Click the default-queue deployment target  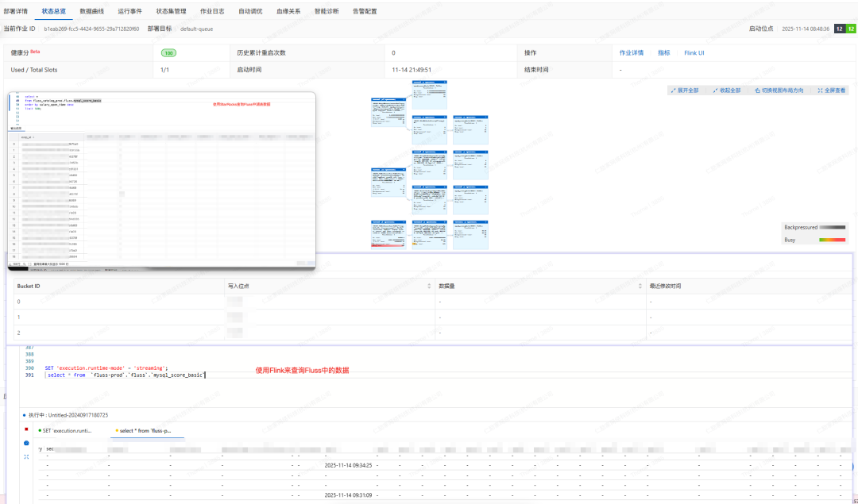[x=196, y=29]
